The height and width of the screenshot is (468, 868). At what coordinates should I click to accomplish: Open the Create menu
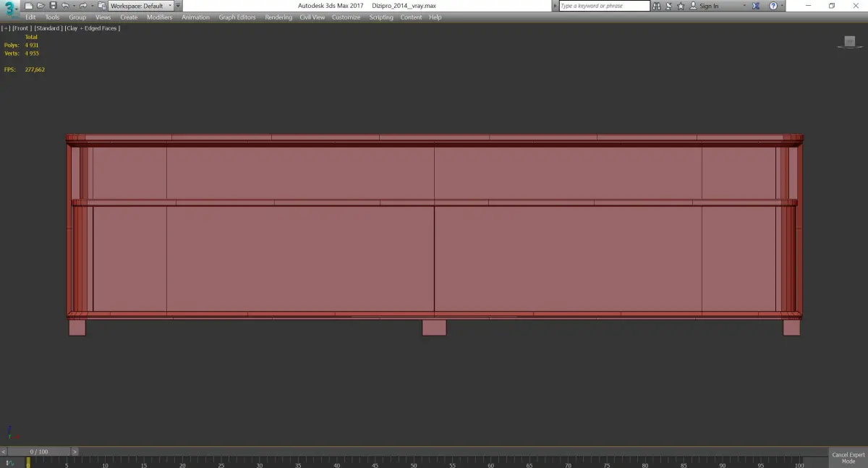[129, 17]
